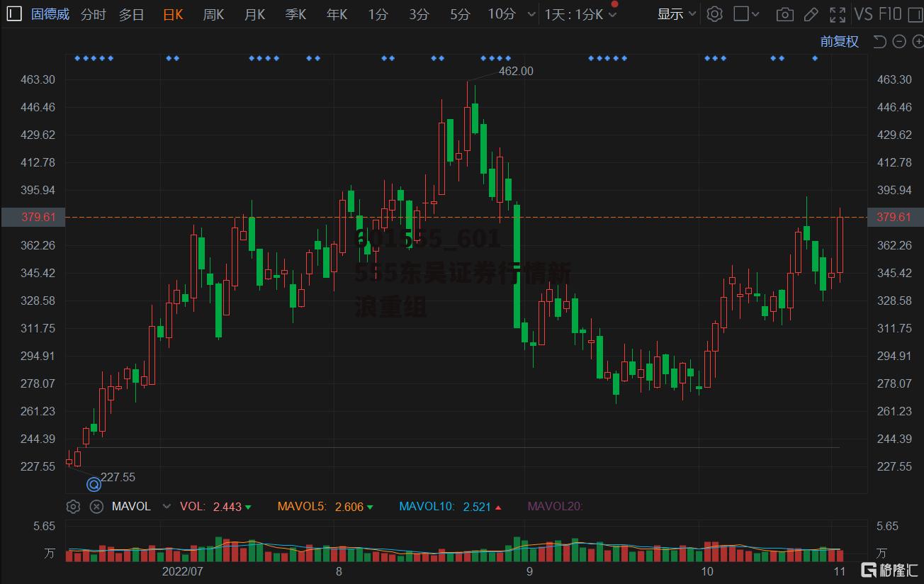Click the 固德威 stock name

50,14
